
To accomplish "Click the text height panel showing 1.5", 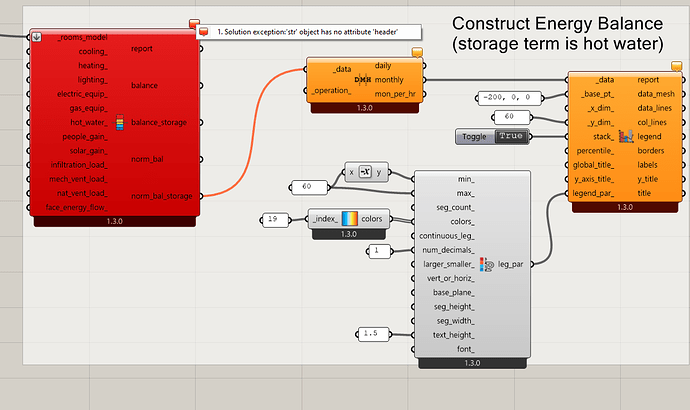I will [x=371, y=333].
